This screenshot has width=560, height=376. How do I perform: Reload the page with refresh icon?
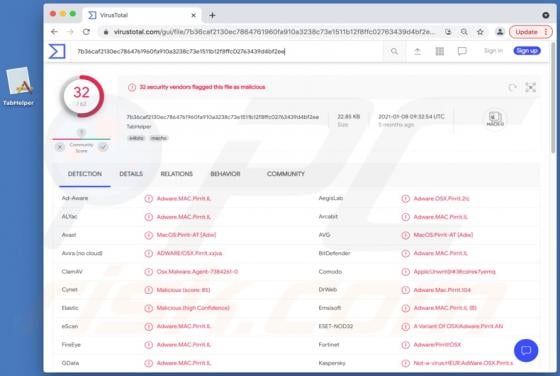[86, 32]
